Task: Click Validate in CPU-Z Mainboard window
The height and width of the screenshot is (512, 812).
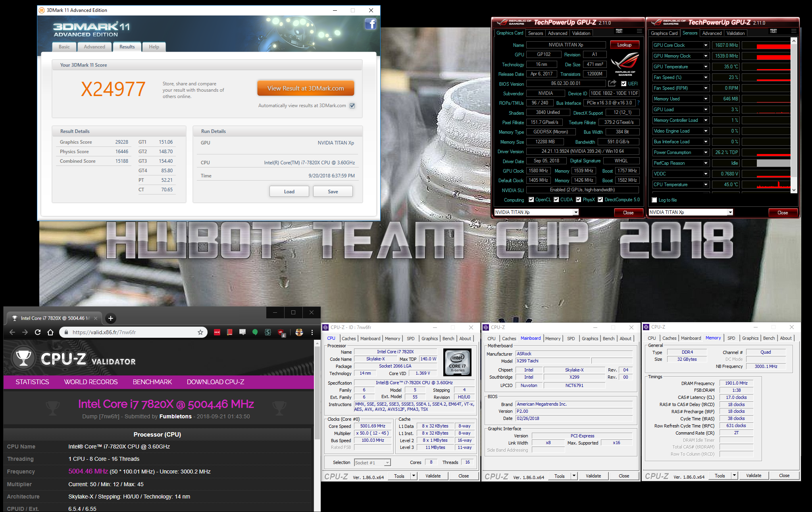Action: coord(593,476)
